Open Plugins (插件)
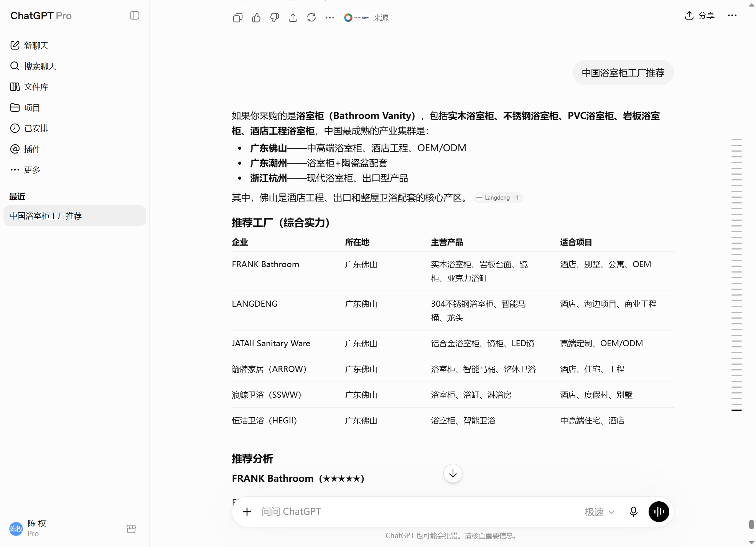Viewport: 756px width, 547px height. (25, 149)
